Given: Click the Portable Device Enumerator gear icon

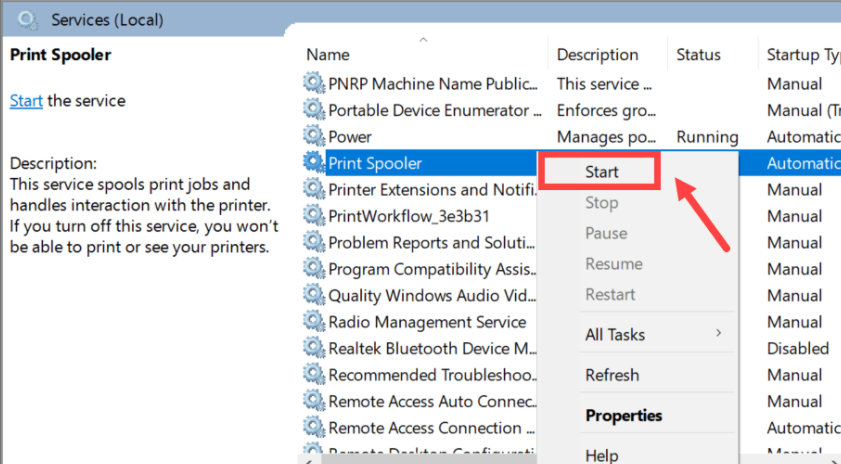Looking at the screenshot, I should coord(315,110).
